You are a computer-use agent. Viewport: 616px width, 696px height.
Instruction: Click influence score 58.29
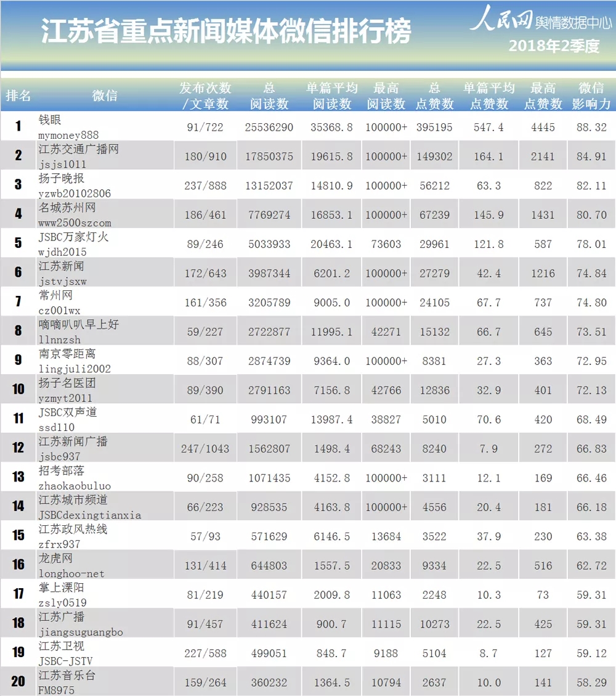click(x=591, y=683)
